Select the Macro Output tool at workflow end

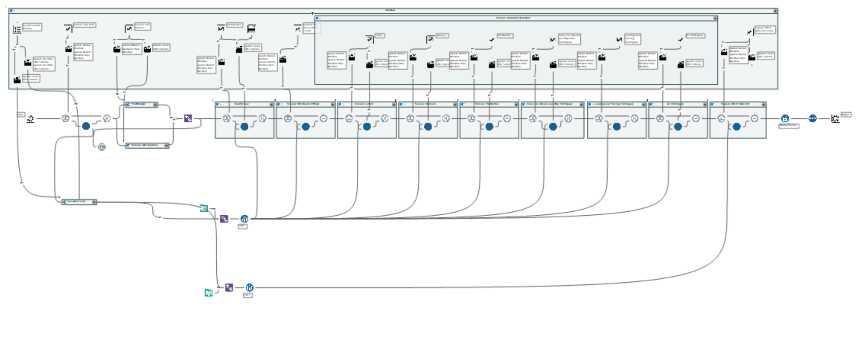(835, 118)
